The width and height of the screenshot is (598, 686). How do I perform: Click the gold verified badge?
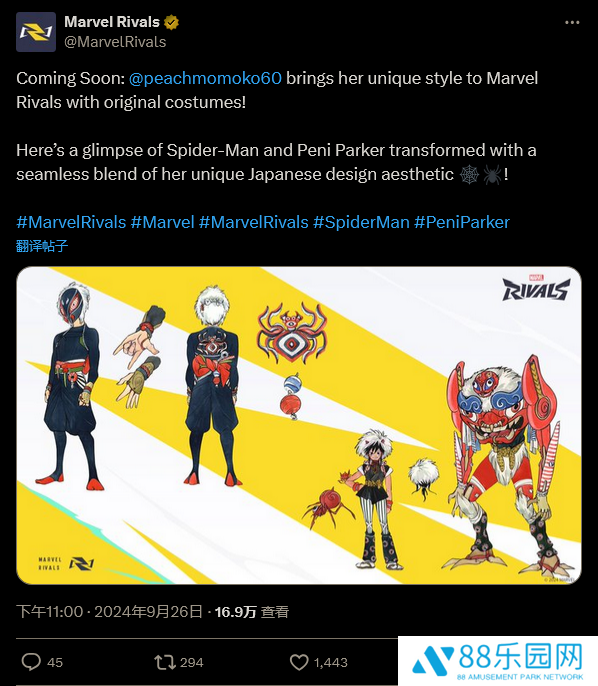(171, 22)
